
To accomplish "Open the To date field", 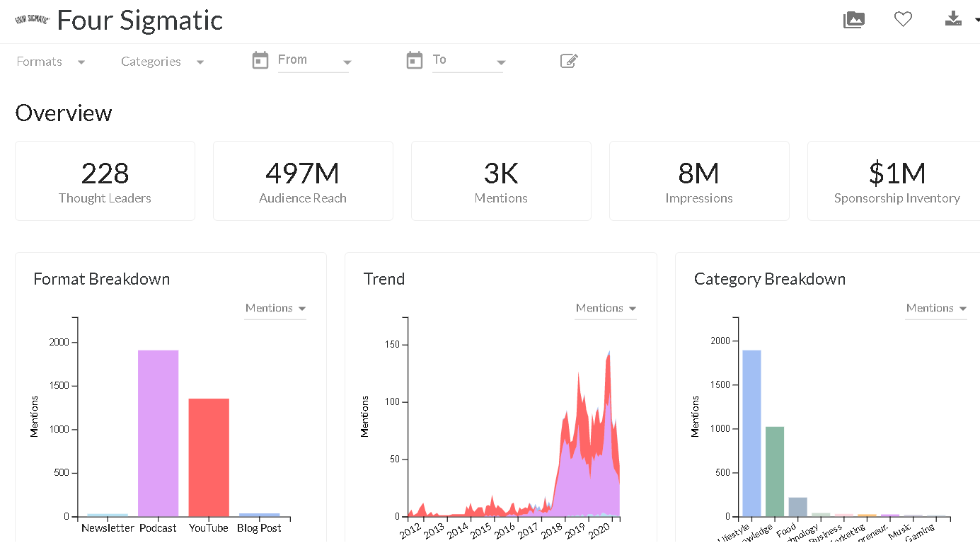I will 468,61.
